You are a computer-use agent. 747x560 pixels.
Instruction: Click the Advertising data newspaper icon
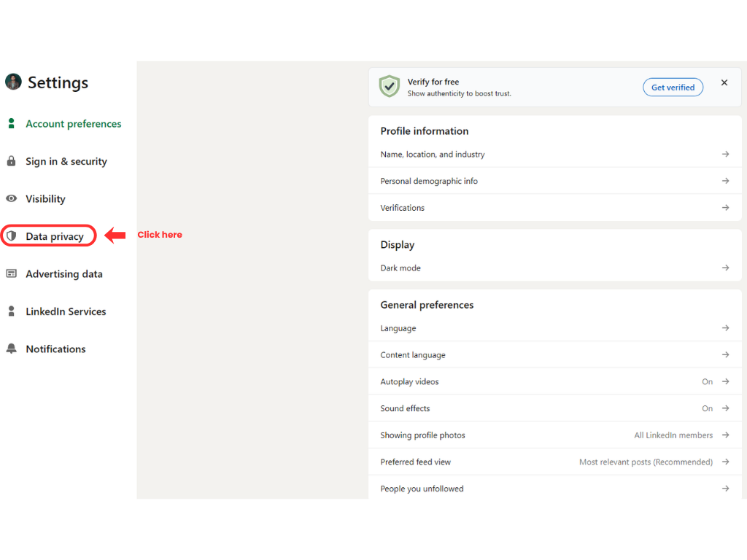[x=12, y=274]
